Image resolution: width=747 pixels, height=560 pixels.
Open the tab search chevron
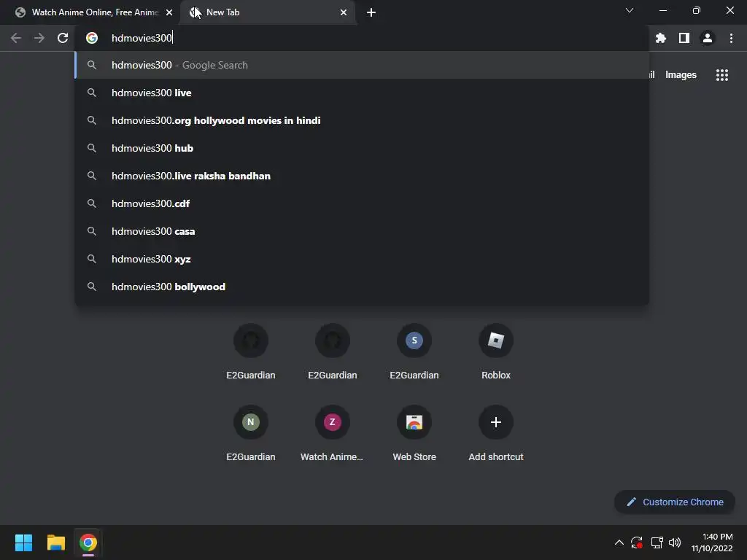pyautogui.click(x=630, y=10)
